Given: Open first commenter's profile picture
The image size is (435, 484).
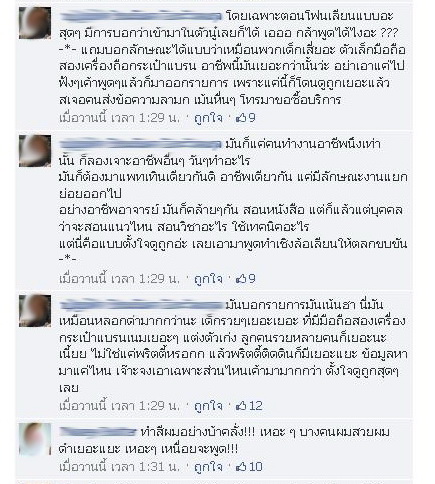Looking at the screenshot, I should click(x=35, y=23).
